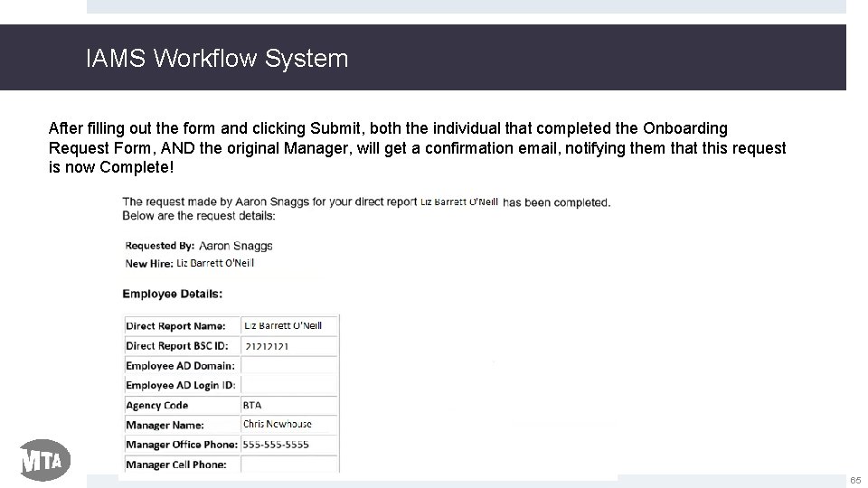The height and width of the screenshot is (488, 868).
Task: Click the Direct Report Name value cell
Action: click(x=289, y=325)
